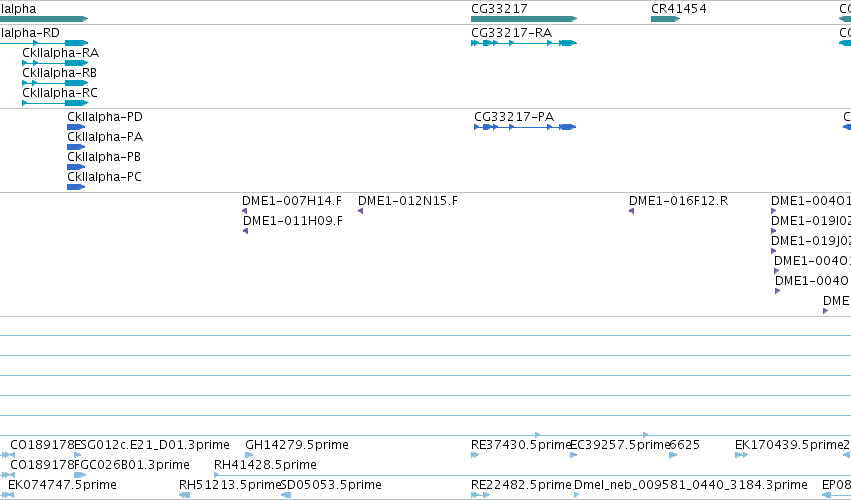Click the EK170439.5prime label
This screenshot has height=500, width=851.
(789, 445)
